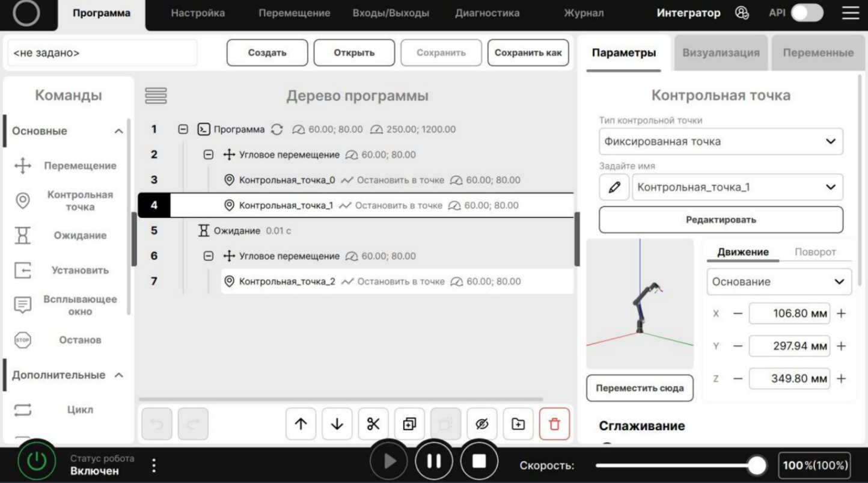The width and height of the screenshot is (868, 483).
Task: Select the Движение sub-tab
Action: pyautogui.click(x=743, y=252)
